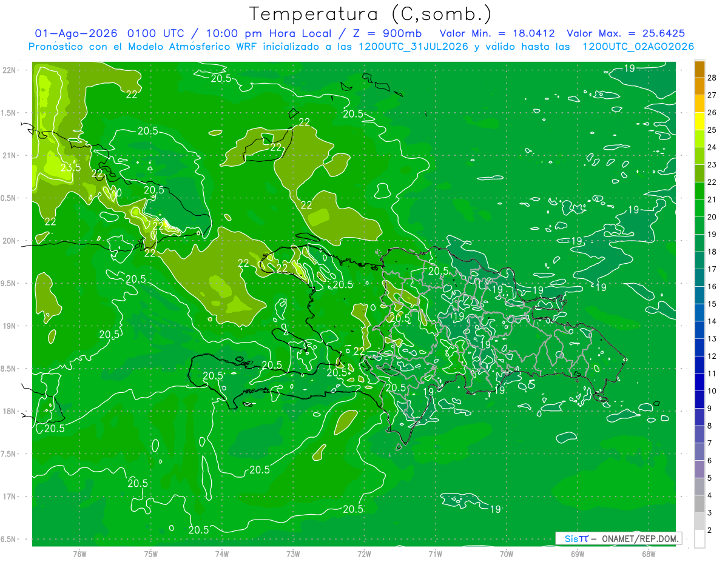Click the '15' label on the color scale

click(712, 304)
